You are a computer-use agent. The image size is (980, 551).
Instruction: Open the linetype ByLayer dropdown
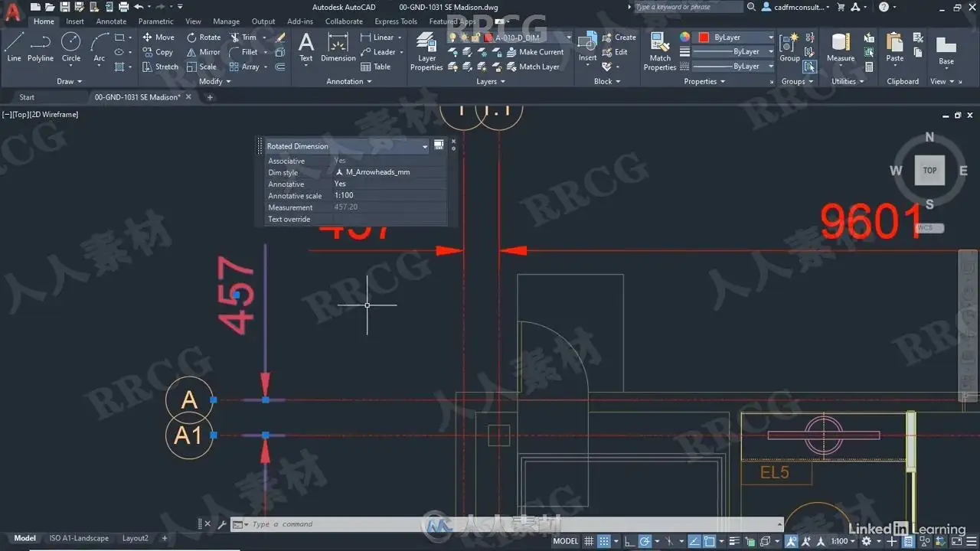click(733, 67)
